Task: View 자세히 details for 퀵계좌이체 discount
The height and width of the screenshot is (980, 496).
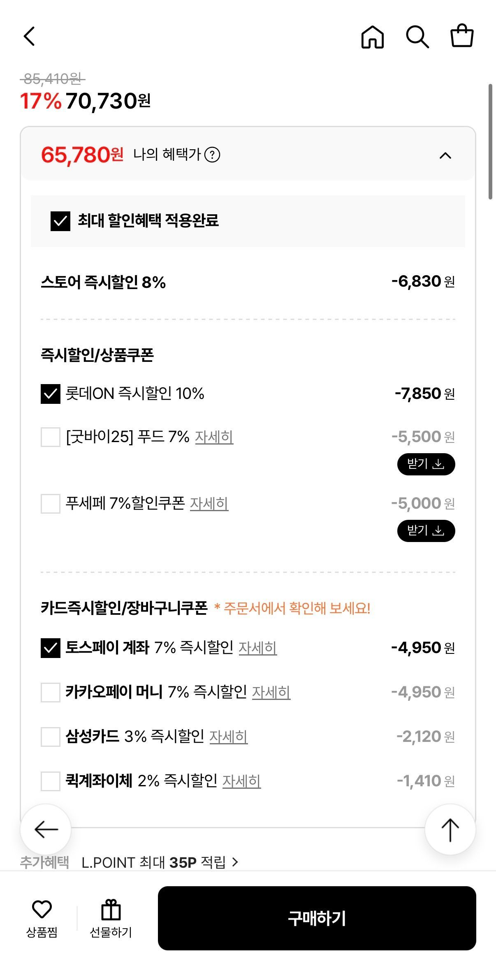Action: 241,781
